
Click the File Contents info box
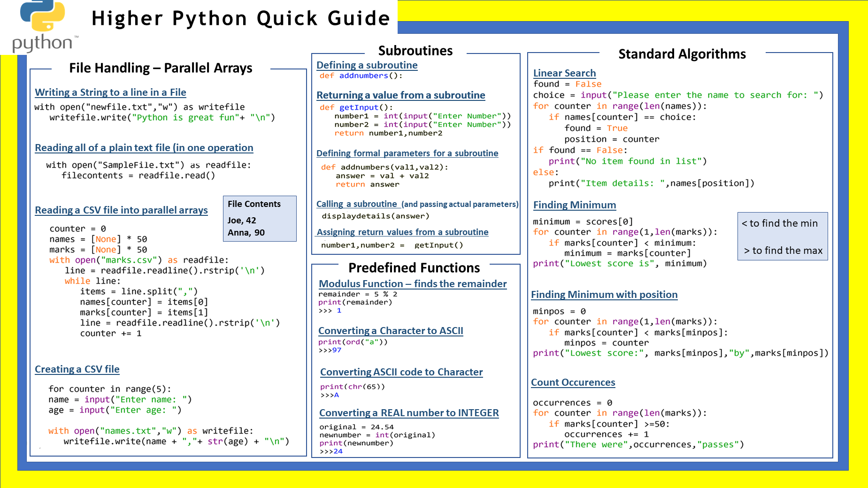[260, 219]
